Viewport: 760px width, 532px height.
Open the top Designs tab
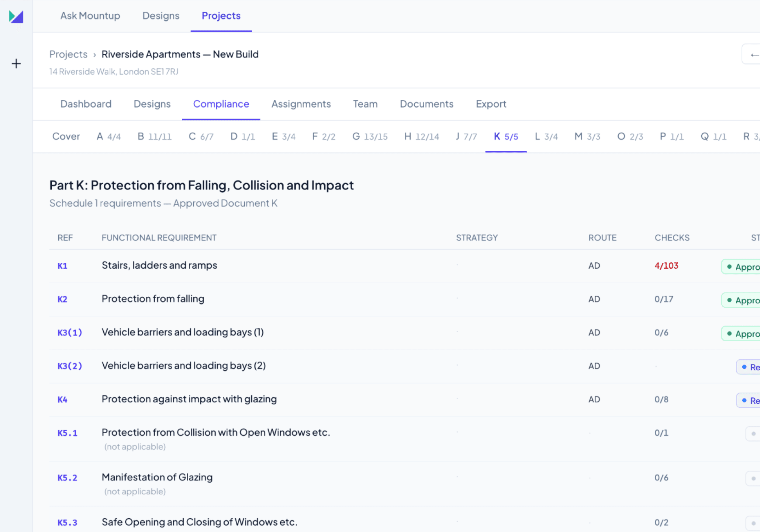click(161, 16)
